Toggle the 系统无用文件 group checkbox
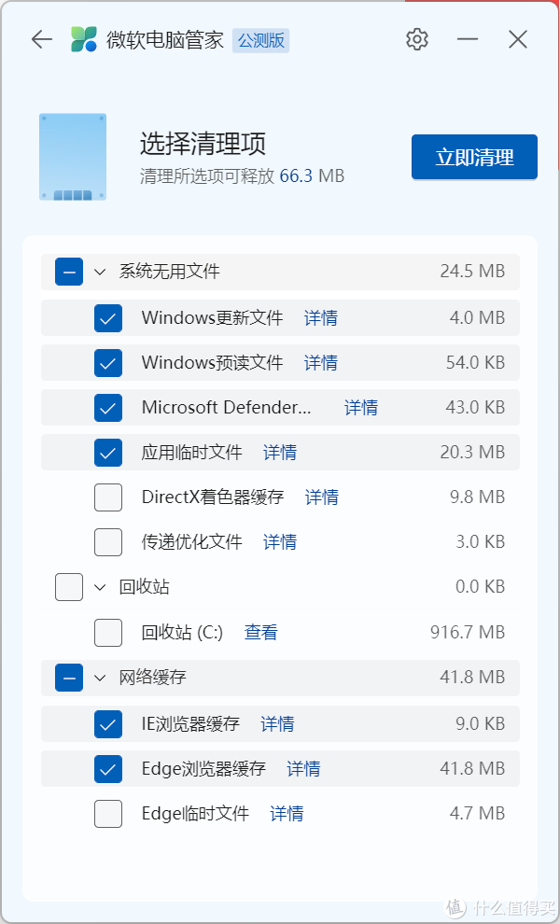 [x=69, y=272]
